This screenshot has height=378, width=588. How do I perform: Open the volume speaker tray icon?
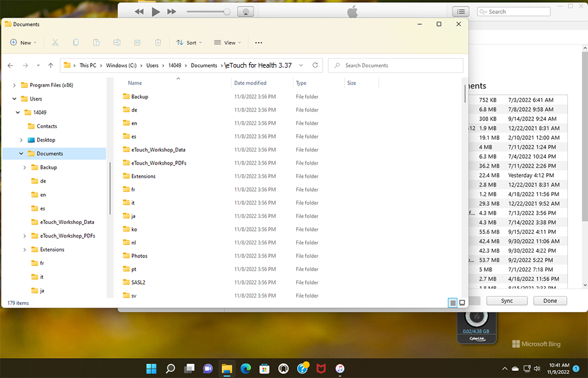pos(537,369)
